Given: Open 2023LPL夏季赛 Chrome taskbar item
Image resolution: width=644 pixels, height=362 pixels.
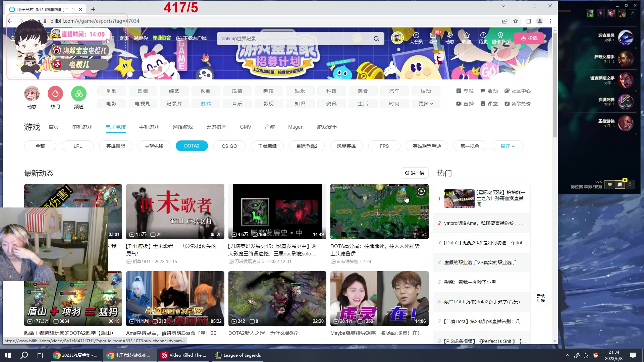Looking at the screenshot, I should 76,355.
